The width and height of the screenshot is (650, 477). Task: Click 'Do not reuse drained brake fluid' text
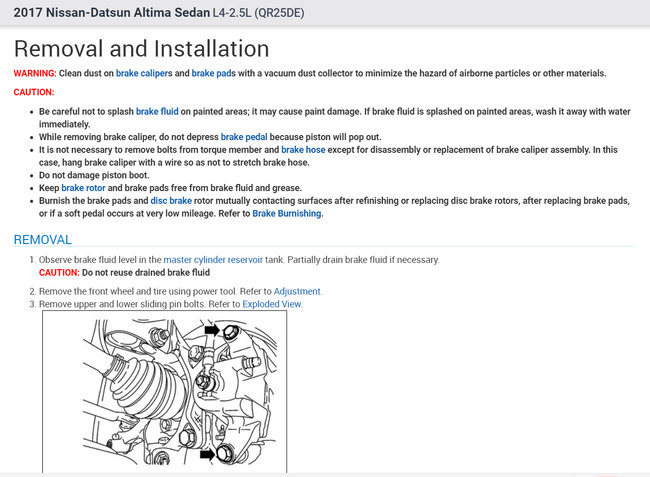146,273
